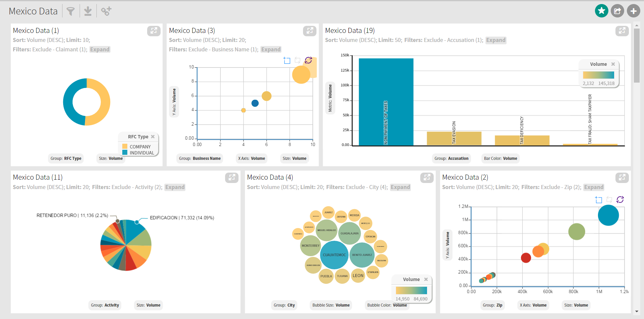Maximize the Mexico Data (3) panel

point(309,31)
